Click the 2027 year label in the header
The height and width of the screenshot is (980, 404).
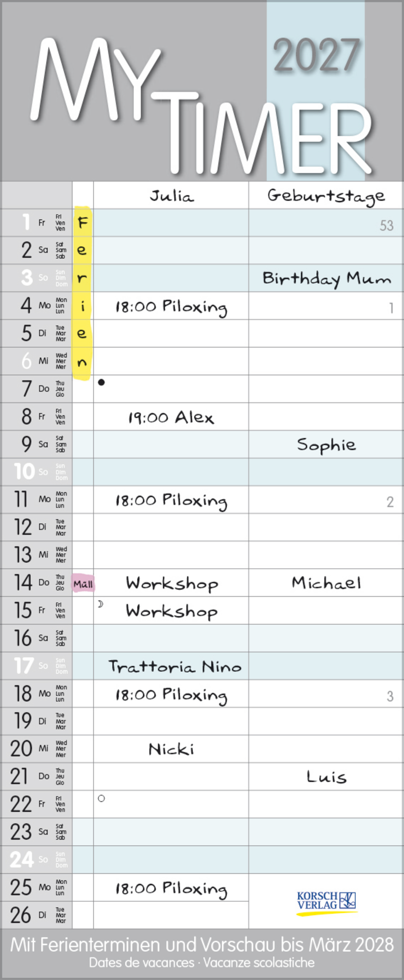[316, 55]
